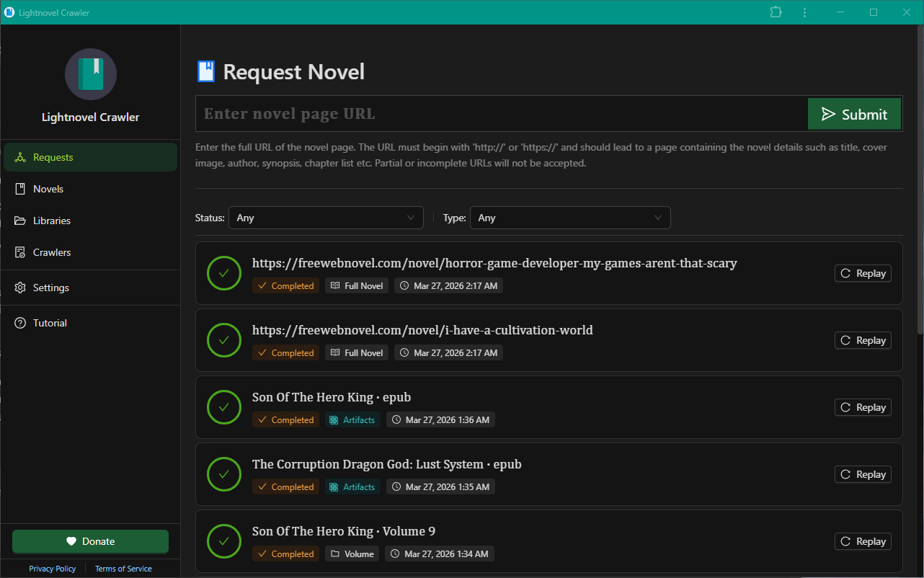Open Settings in the sidebar

[90, 288]
